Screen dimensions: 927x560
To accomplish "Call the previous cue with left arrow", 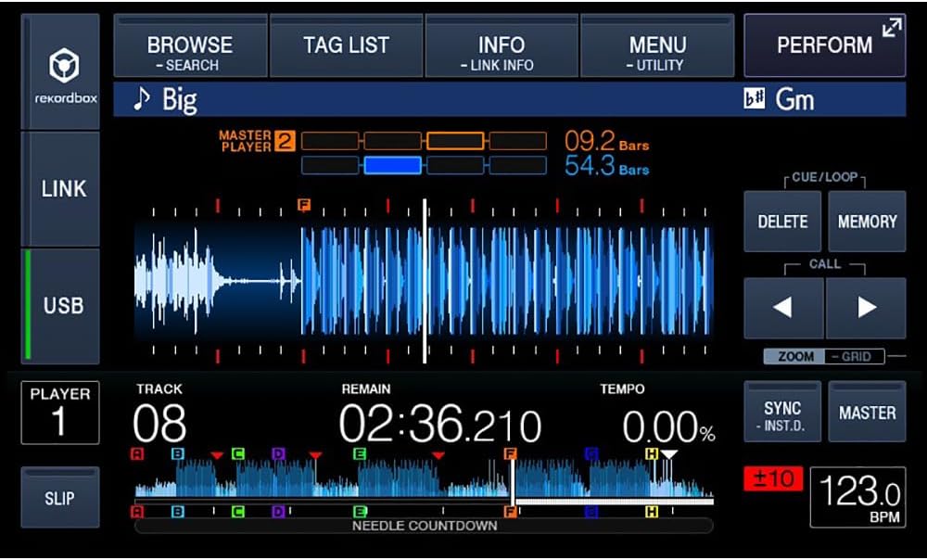I will [x=782, y=308].
